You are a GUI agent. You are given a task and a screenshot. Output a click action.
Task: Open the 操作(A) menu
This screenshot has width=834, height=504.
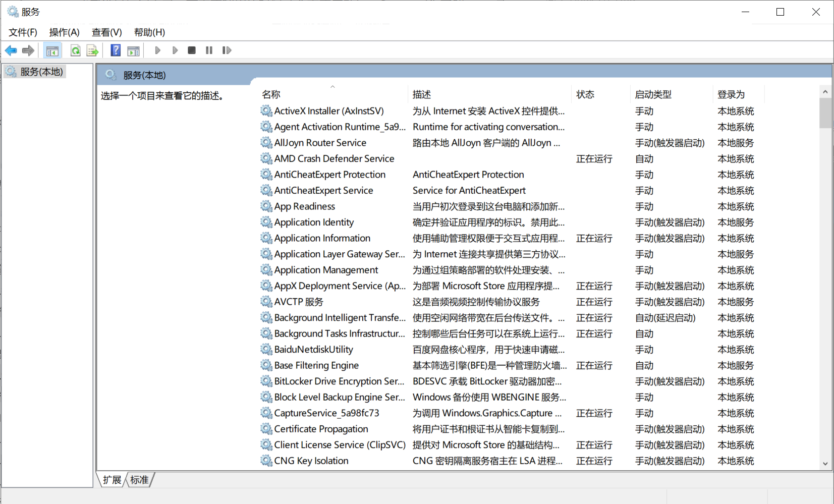64,32
